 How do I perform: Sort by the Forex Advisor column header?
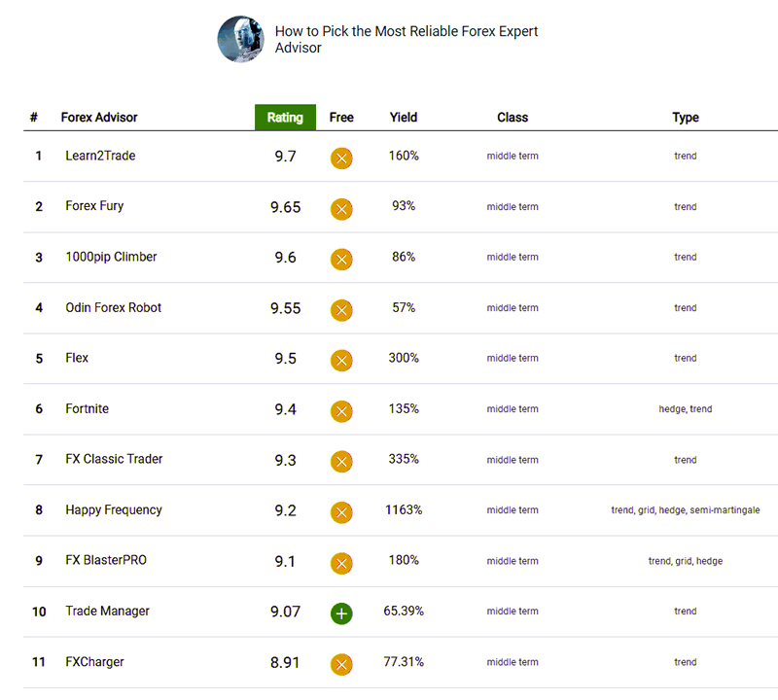click(99, 118)
